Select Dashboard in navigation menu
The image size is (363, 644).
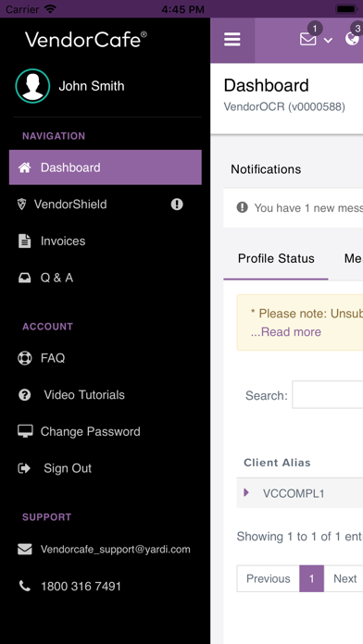pyautogui.click(x=106, y=167)
